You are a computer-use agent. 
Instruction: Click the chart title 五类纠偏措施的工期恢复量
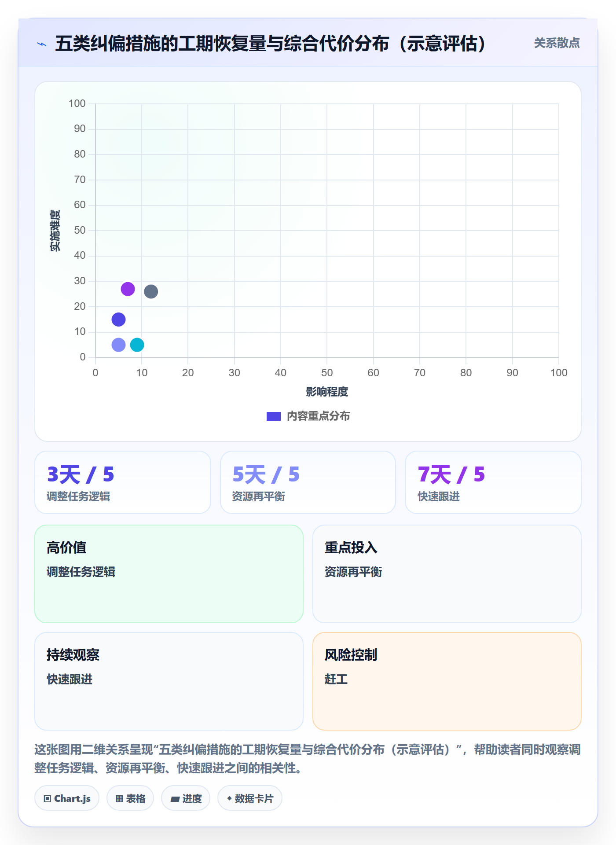pos(270,44)
